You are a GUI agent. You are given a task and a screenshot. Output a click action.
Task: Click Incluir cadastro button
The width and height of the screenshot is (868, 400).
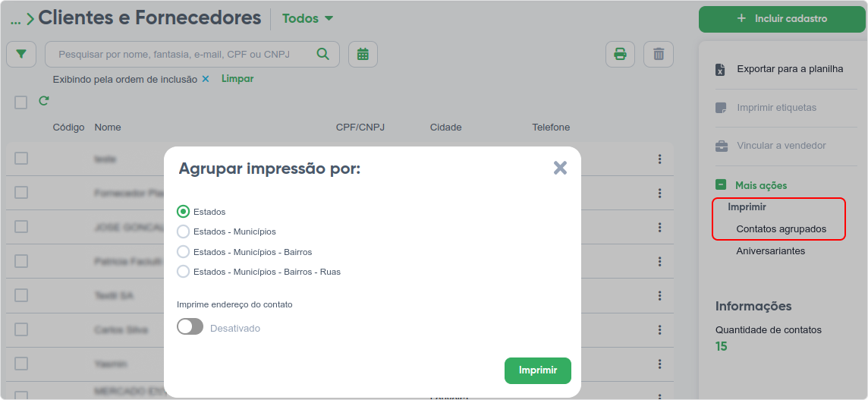click(x=783, y=19)
